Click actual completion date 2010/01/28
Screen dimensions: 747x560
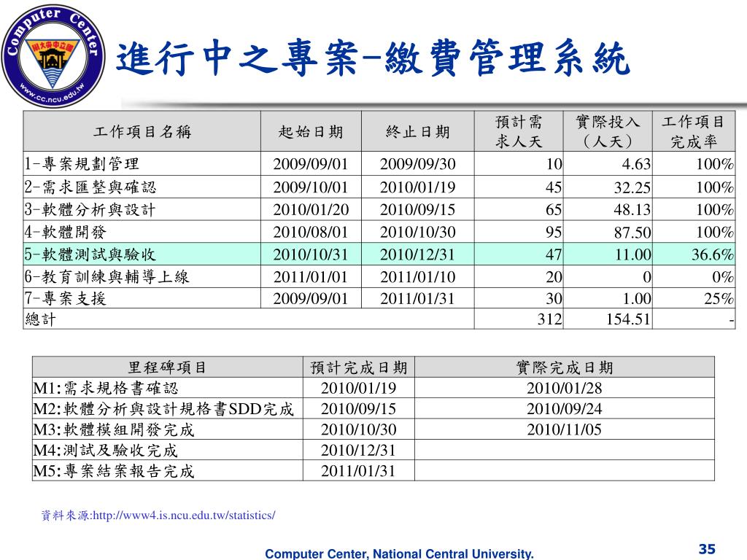click(565, 388)
